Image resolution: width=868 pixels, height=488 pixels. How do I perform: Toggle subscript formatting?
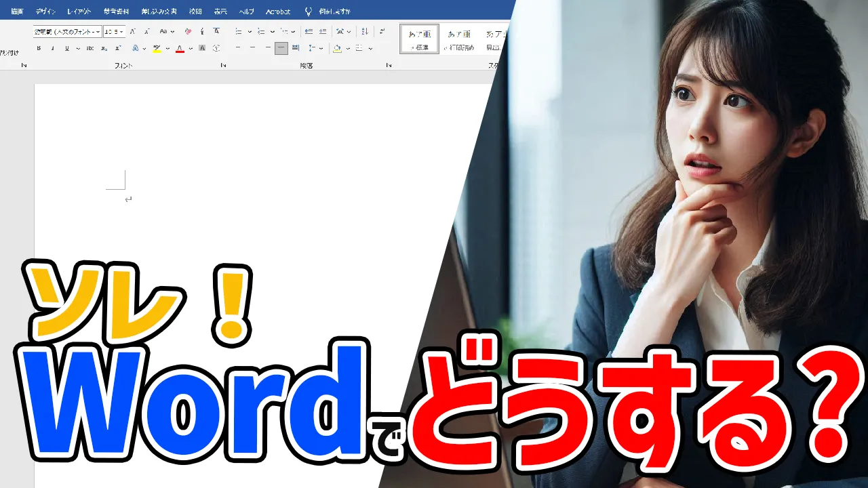point(103,47)
